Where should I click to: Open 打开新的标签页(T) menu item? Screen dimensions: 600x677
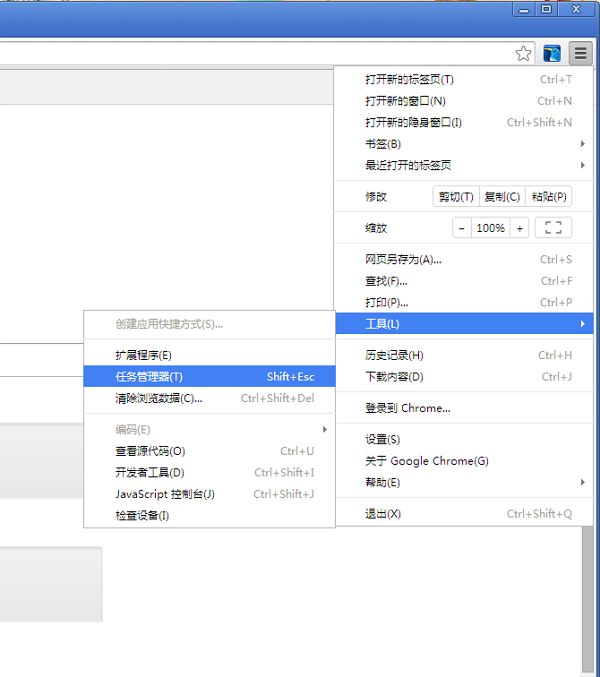pyautogui.click(x=464, y=79)
